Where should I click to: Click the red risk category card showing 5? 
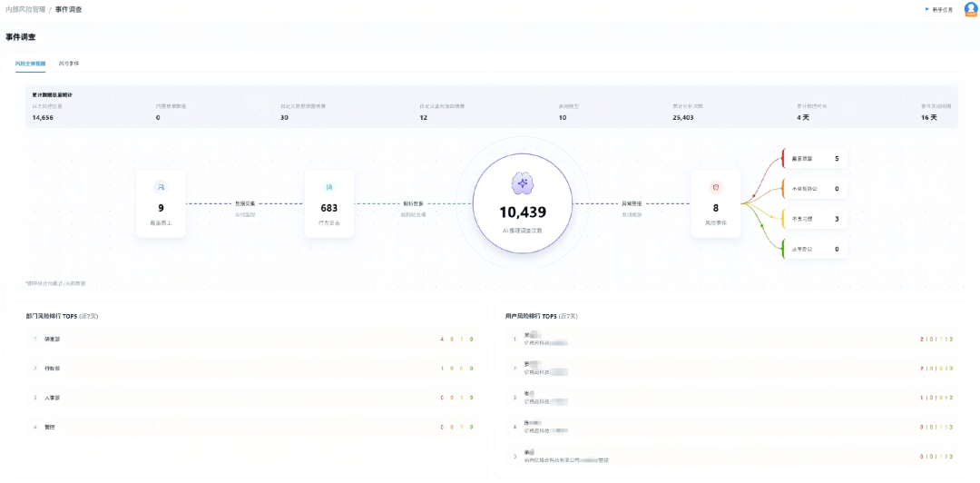(815, 158)
